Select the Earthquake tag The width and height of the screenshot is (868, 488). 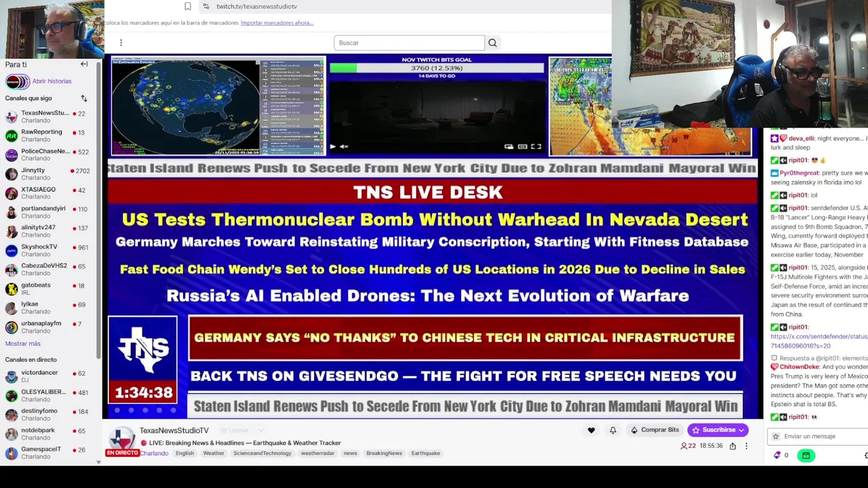[x=425, y=453]
